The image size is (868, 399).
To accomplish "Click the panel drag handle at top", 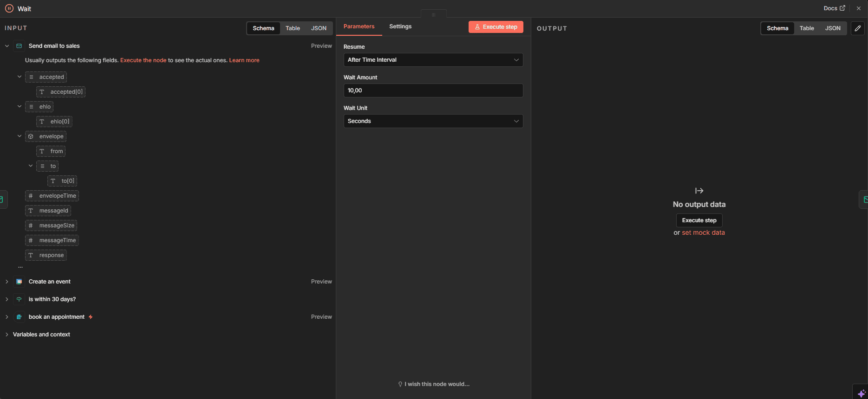I will [x=433, y=14].
